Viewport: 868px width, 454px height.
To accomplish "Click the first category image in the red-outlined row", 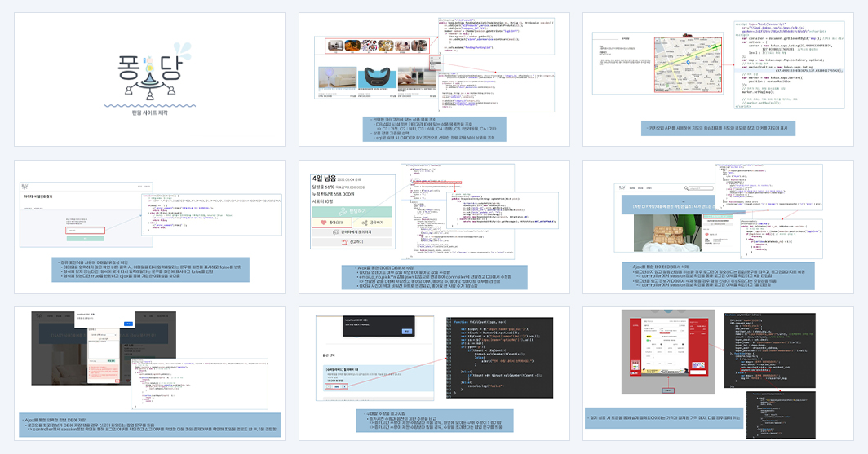I will [x=335, y=46].
